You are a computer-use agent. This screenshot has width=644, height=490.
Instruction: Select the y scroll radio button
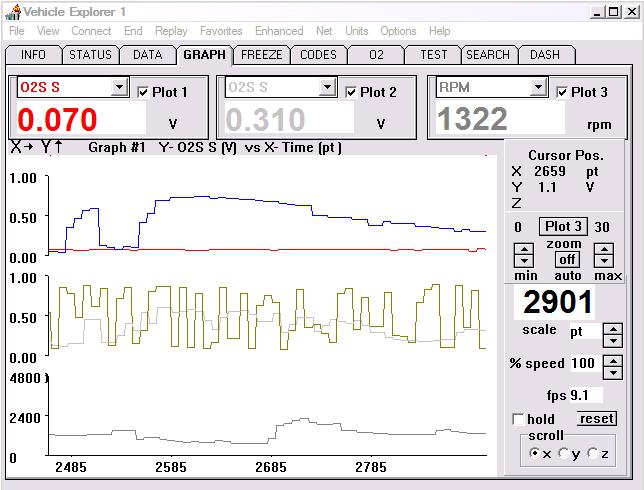(564, 453)
